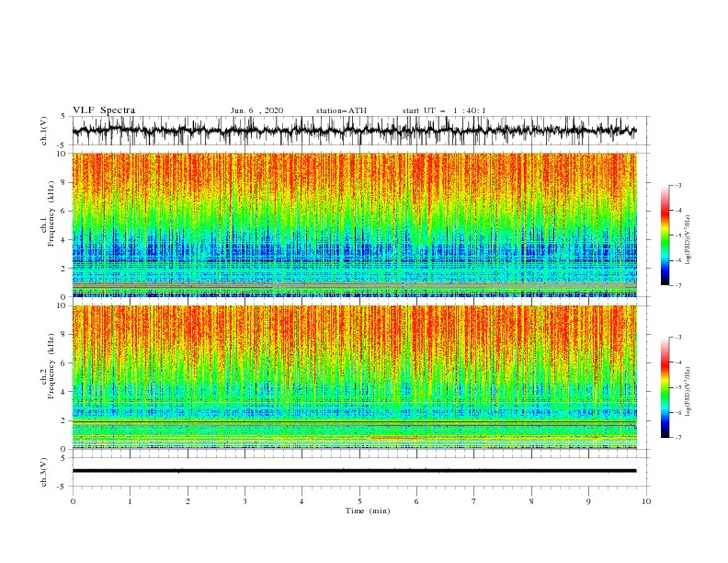Click the ch.2 "Frequency (kHz)" axis label

click(x=51, y=366)
